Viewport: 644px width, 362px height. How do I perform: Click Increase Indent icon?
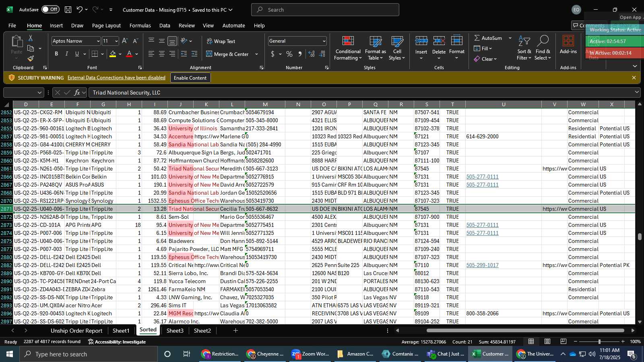pyautogui.click(x=194, y=54)
